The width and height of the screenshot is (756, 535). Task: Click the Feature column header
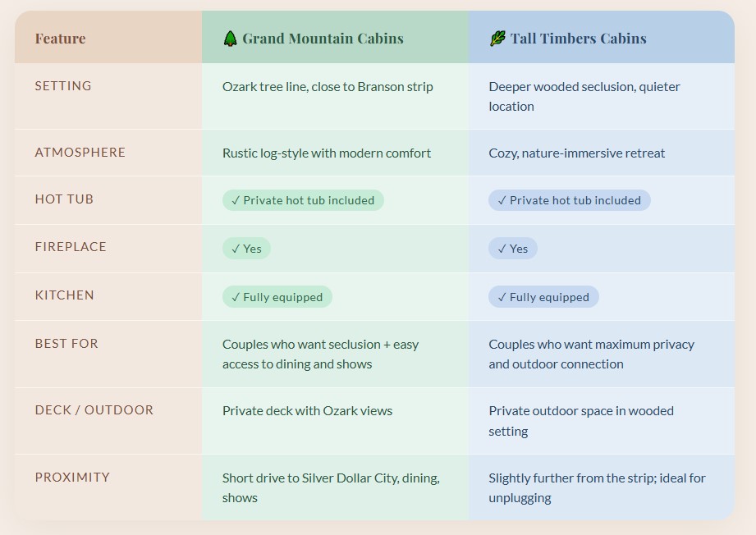click(60, 39)
